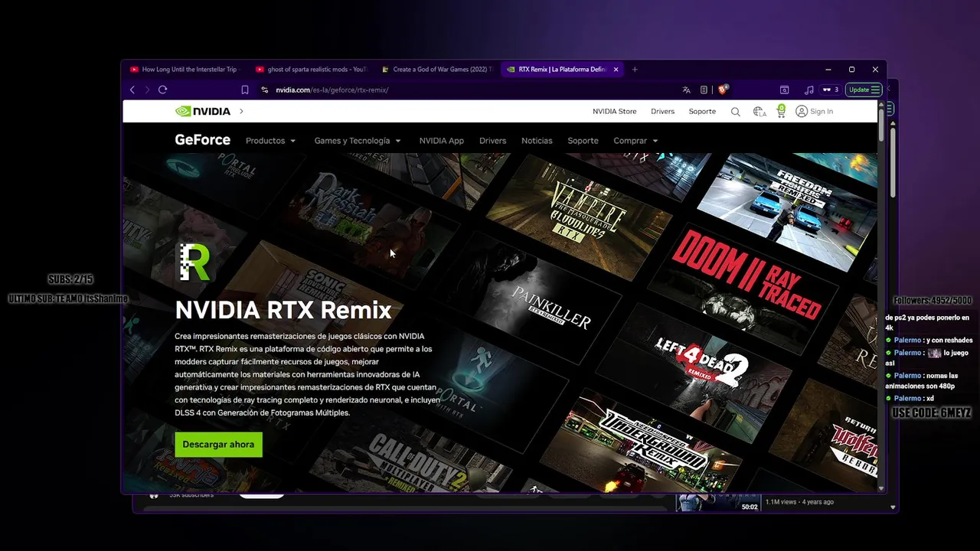Open the region globe LA selector
Image resolution: width=980 pixels, height=551 pixels.
(x=759, y=112)
